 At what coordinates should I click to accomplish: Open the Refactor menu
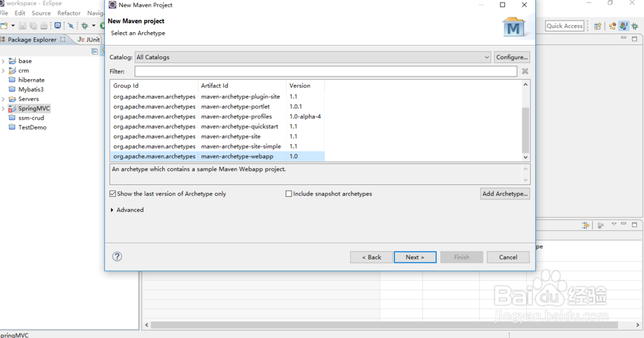(x=69, y=13)
